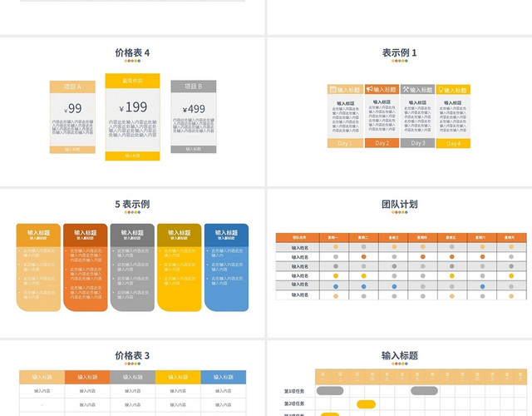
Task: Open the 价格表 3 slide title
Action: (x=132, y=355)
